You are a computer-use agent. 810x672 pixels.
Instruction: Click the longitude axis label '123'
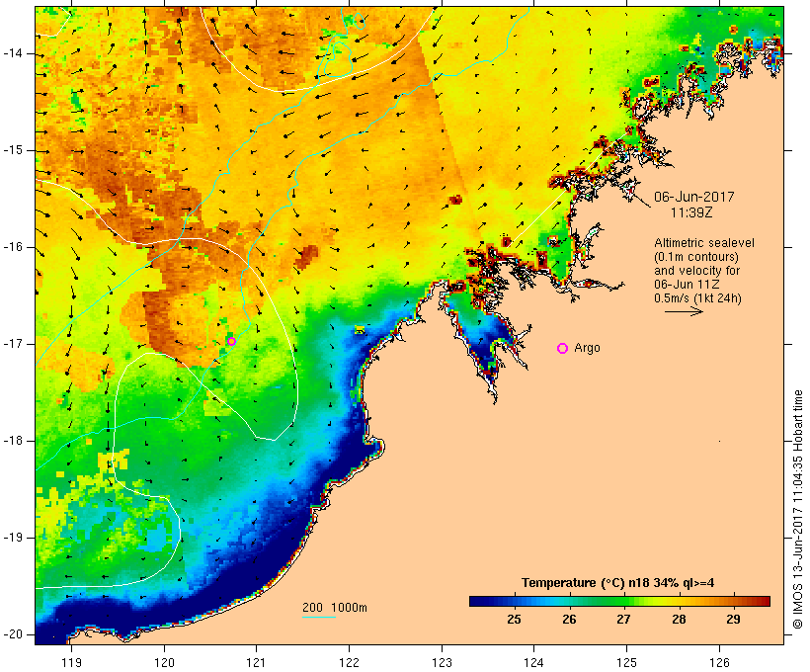pyautogui.click(x=442, y=662)
